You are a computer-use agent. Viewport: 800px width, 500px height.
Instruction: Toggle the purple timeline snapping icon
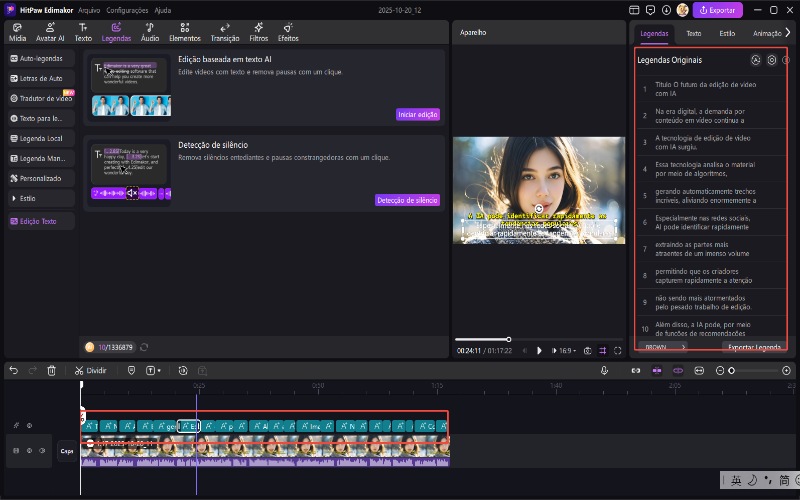click(657, 370)
